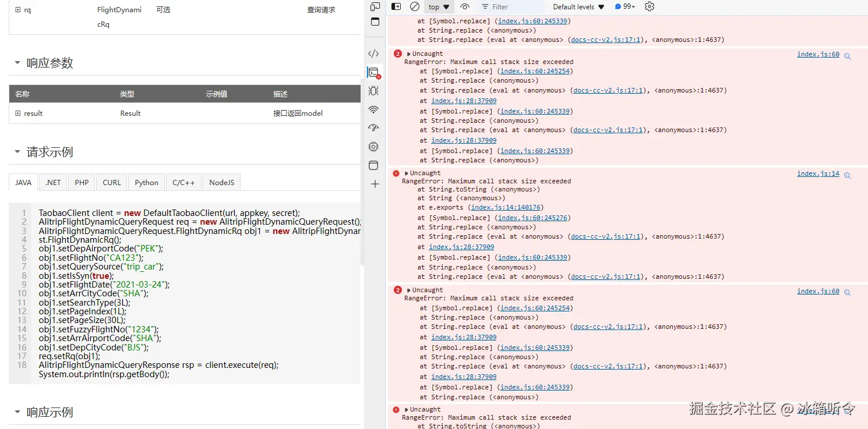868x429 pixels.
Task: Open the Default levels dropdown
Action: [x=578, y=7]
